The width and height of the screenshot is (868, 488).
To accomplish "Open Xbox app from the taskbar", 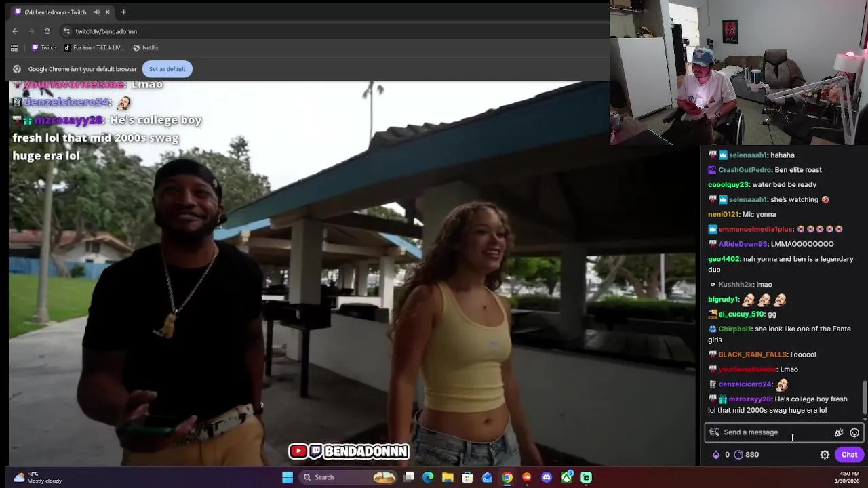I will 566,477.
